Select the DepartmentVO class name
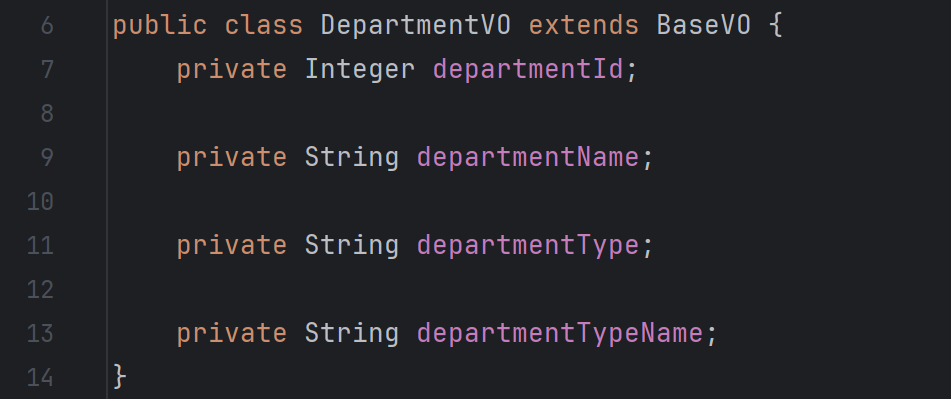Screen dimensions: 951x399 point(415,25)
